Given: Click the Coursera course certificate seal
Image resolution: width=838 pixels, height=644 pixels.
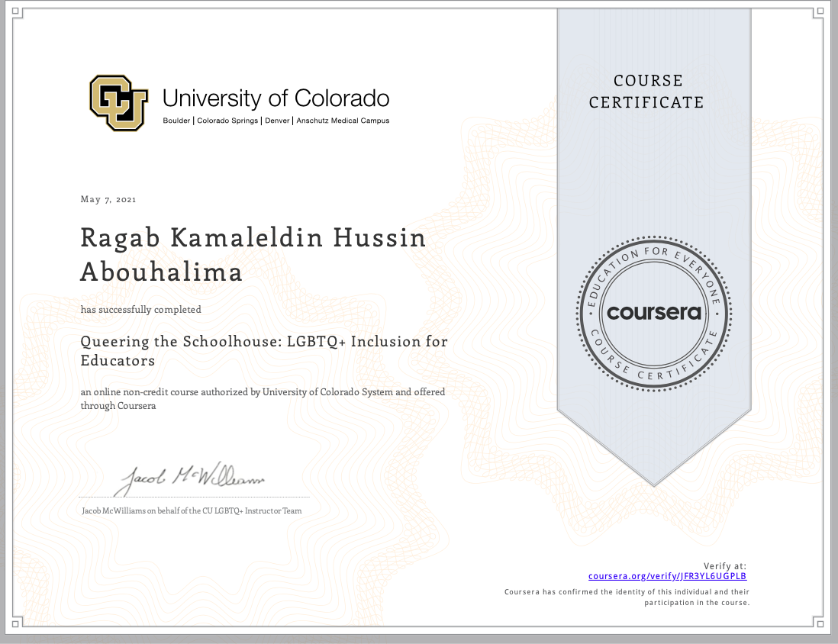Looking at the screenshot, I should point(653,313).
